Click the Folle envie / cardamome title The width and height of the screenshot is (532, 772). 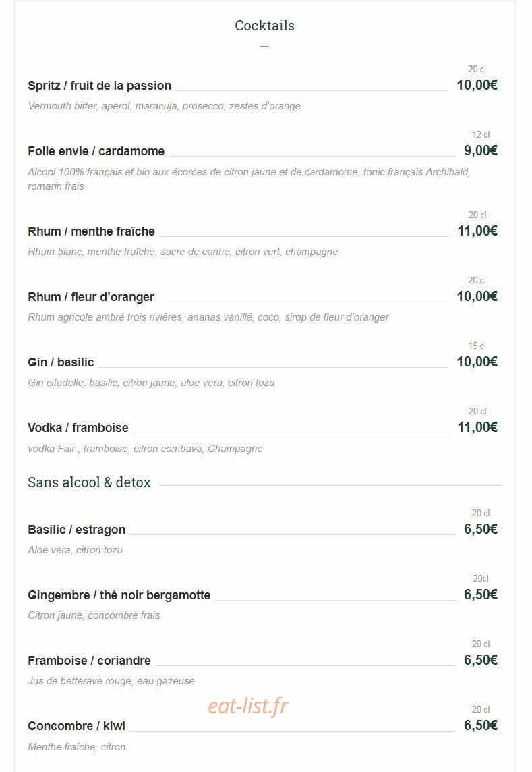coord(96,151)
